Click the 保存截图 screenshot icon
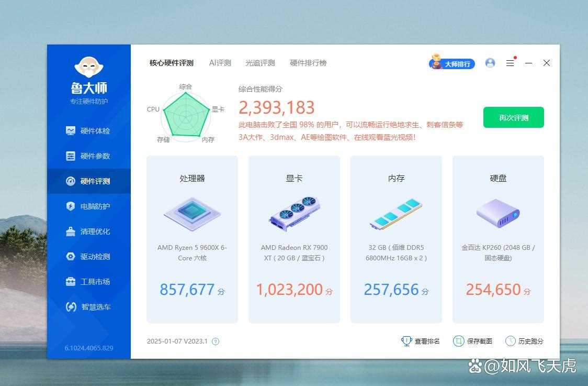This screenshot has width=588, height=386. pyautogui.click(x=459, y=340)
